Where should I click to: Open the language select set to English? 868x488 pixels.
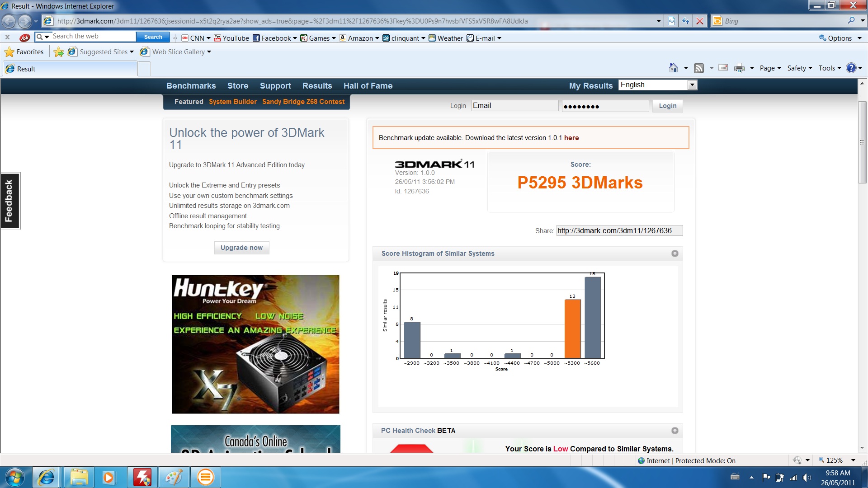pos(658,85)
